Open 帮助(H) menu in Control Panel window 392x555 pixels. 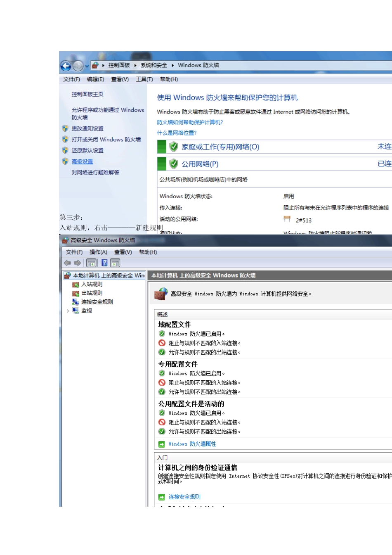169,79
